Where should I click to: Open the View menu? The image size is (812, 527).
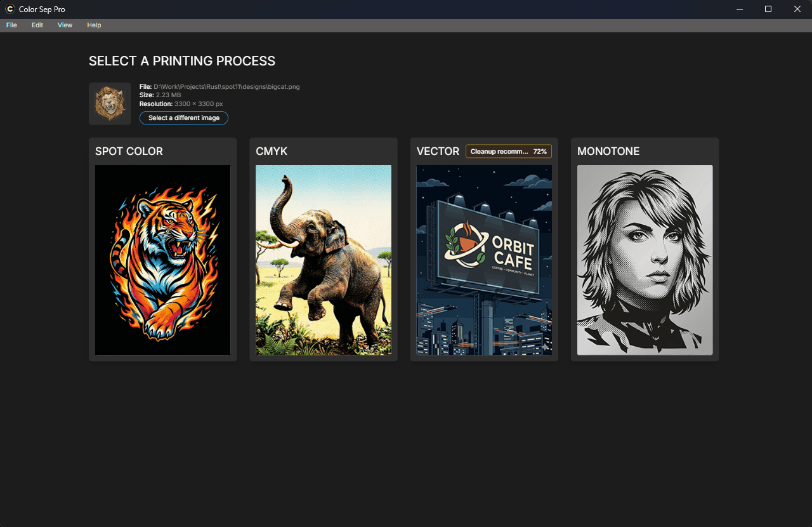click(65, 25)
